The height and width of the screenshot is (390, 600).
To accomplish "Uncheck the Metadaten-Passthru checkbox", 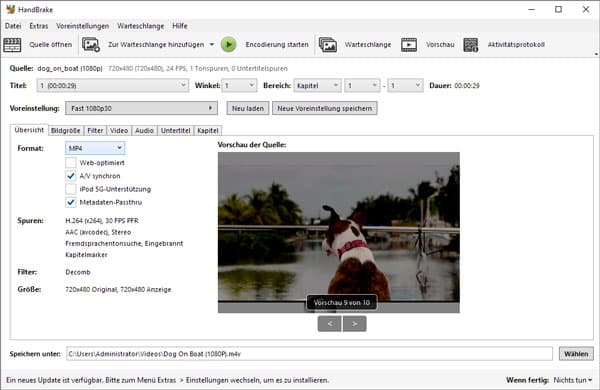I will tap(70, 202).
